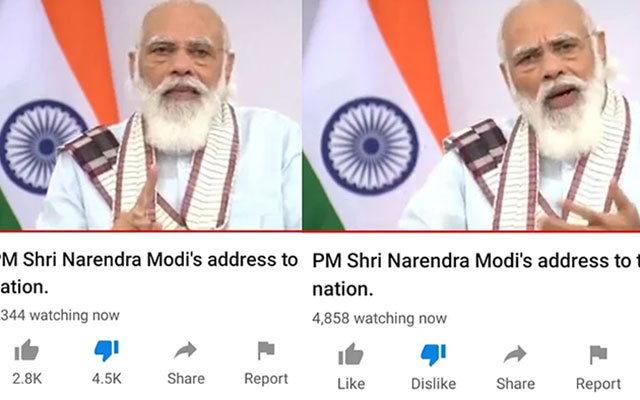Viewport: 640px width, 400px height.
Task: Toggle the blue thumbs-down above the Dislike label
Action: (433, 355)
